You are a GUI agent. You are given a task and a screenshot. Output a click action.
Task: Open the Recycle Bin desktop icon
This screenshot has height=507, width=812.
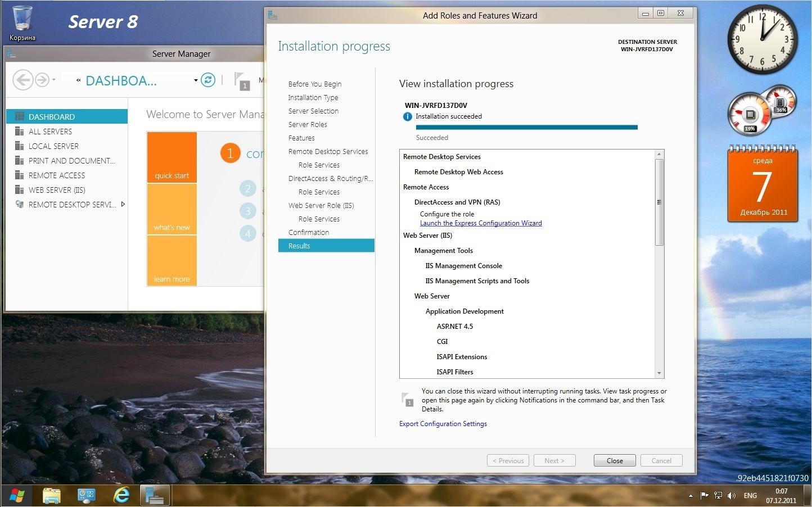tap(22, 22)
